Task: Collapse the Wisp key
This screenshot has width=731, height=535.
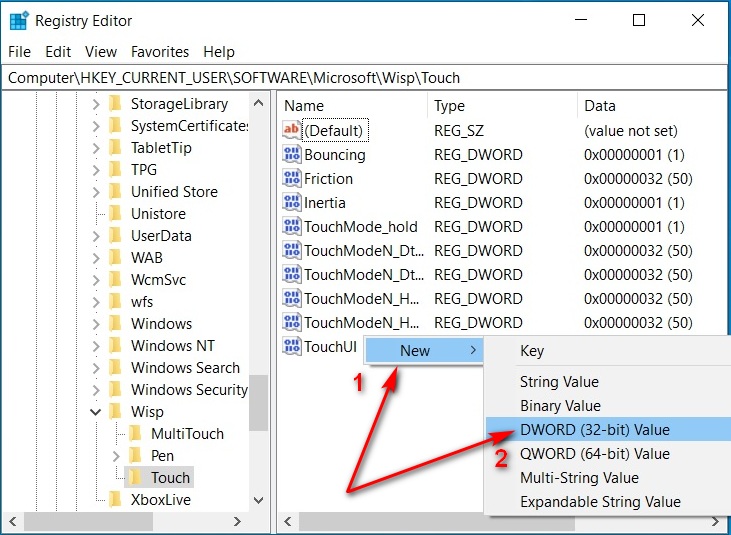Action: click(x=96, y=412)
